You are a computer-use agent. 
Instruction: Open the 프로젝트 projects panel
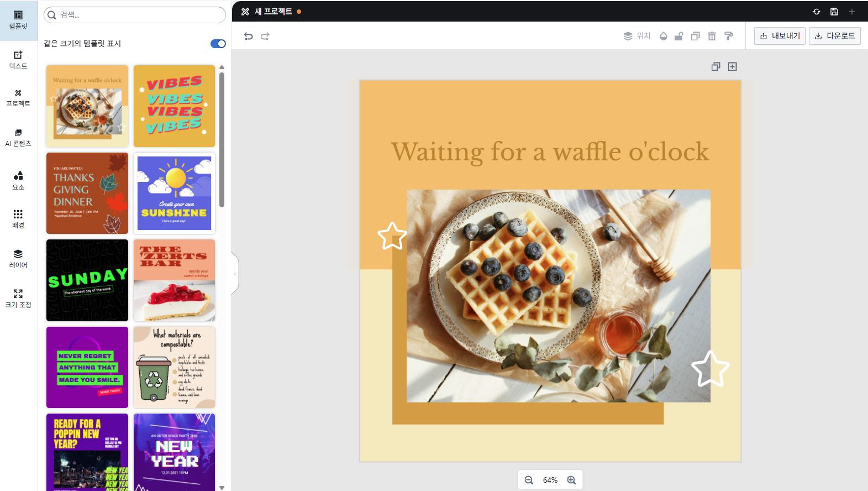pyautogui.click(x=18, y=98)
